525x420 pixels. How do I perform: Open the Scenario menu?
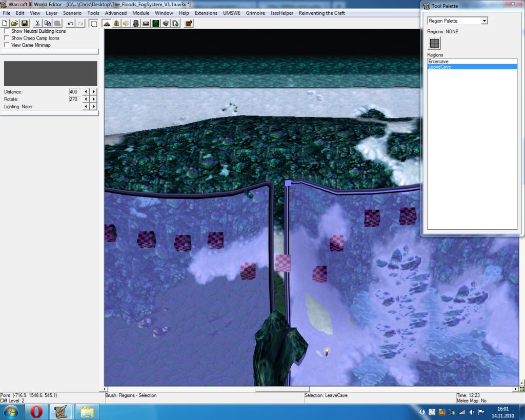(x=72, y=13)
